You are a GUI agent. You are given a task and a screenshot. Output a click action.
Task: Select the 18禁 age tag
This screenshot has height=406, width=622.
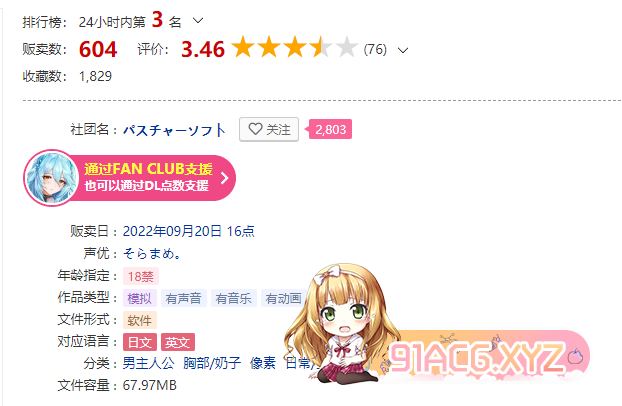click(x=141, y=276)
